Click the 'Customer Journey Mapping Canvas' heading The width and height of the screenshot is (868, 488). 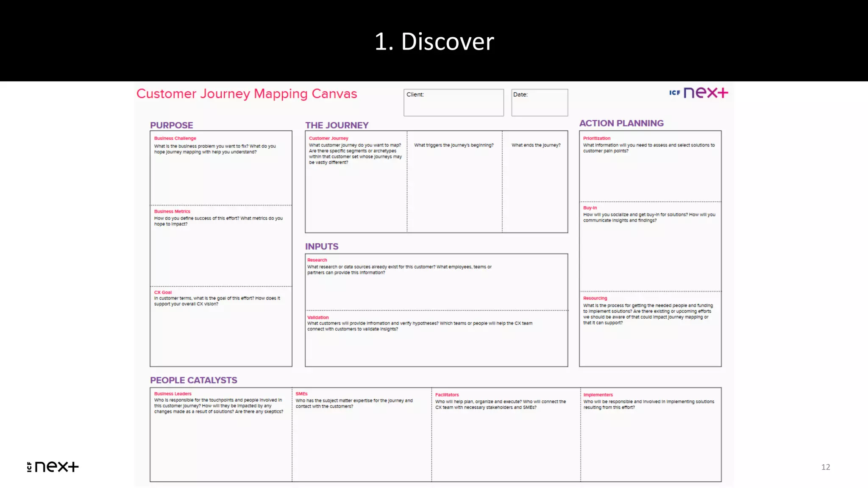pos(247,94)
